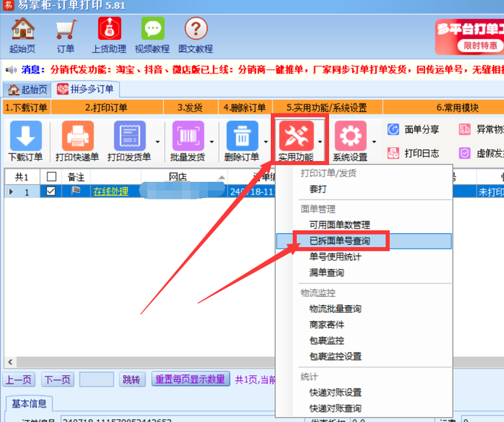Switch to the 拼多多订单 tab

pos(85,89)
